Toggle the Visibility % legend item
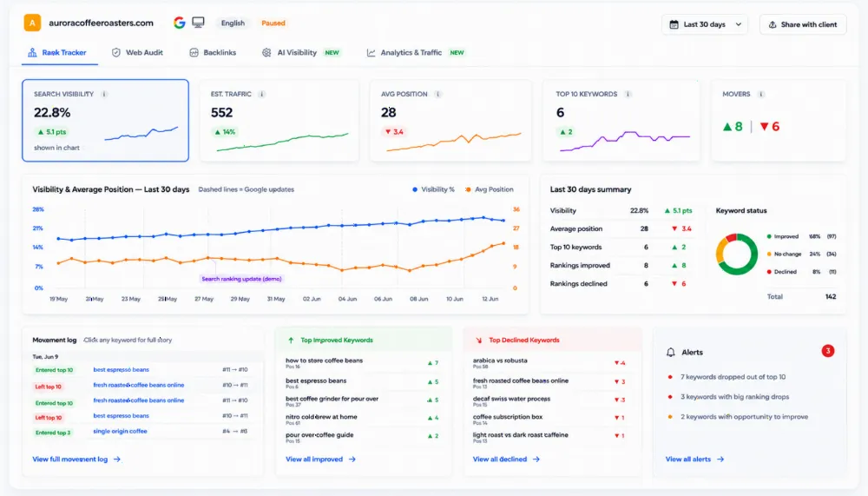868x496 pixels. pos(433,189)
